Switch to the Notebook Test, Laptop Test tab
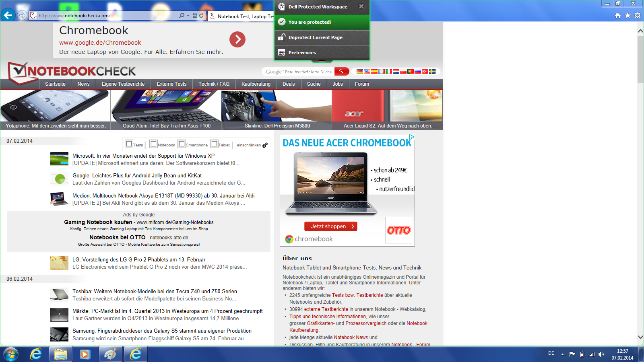This screenshot has height=362, width=644. (x=242, y=16)
